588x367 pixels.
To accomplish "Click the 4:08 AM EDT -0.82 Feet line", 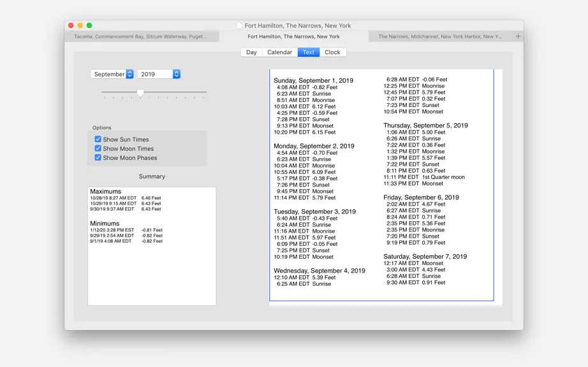I will click(x=307, y=87).
